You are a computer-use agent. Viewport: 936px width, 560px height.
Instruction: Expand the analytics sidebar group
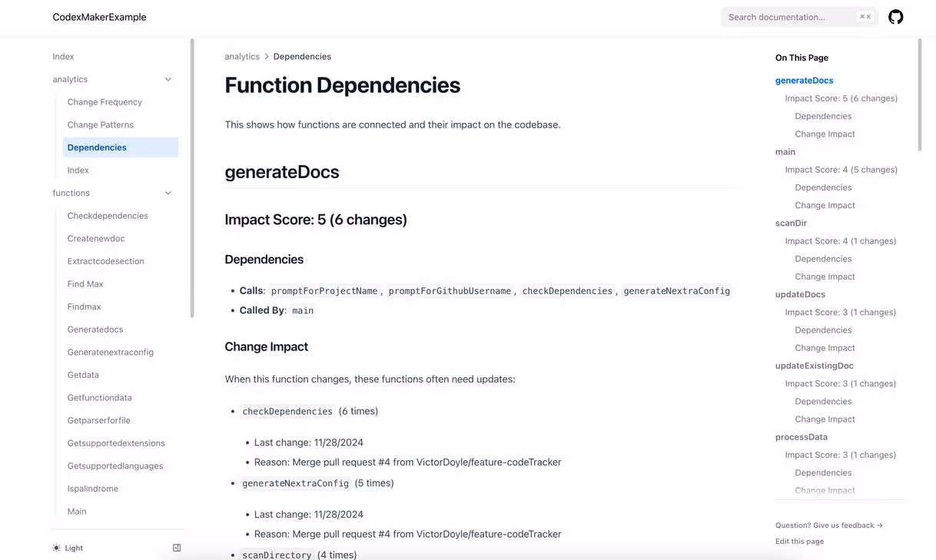pos(70,78)
